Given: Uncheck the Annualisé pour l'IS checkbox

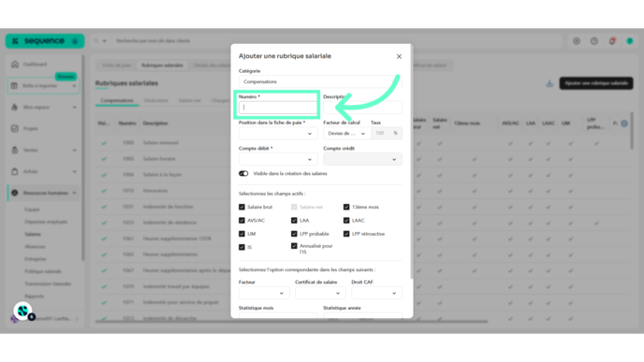Looking at the screenshot, I should tap(294, 246).
